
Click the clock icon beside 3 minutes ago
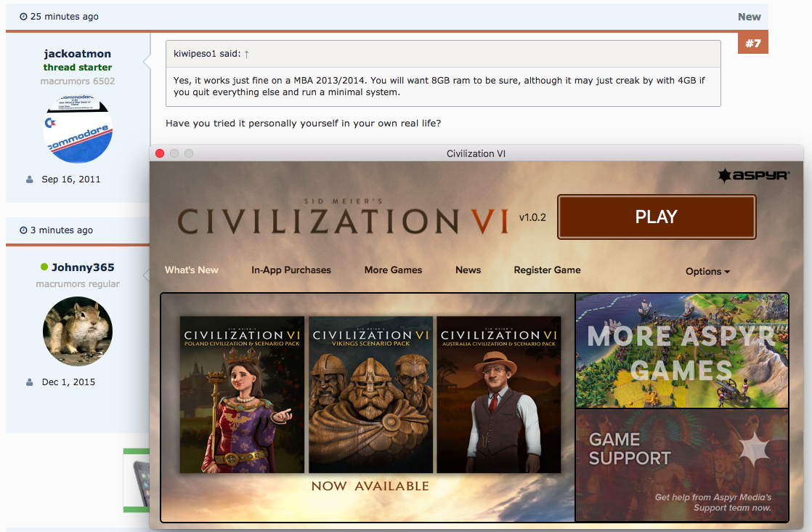tap(23, 230)
